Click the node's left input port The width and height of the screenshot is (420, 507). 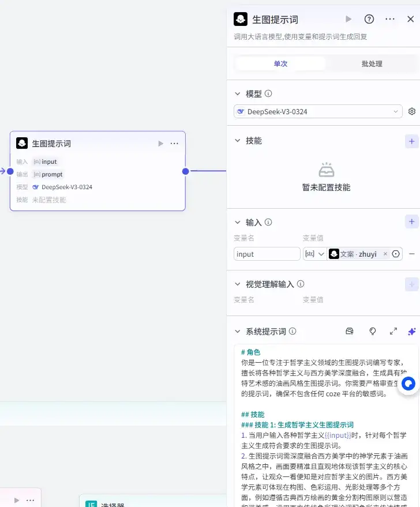[10, 171]
